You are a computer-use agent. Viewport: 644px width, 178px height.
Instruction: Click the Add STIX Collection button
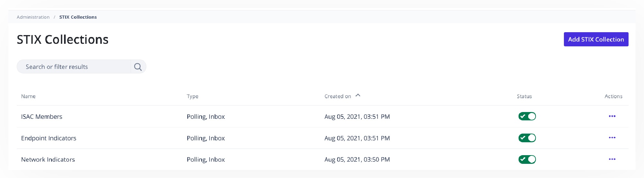pos(596,39)
